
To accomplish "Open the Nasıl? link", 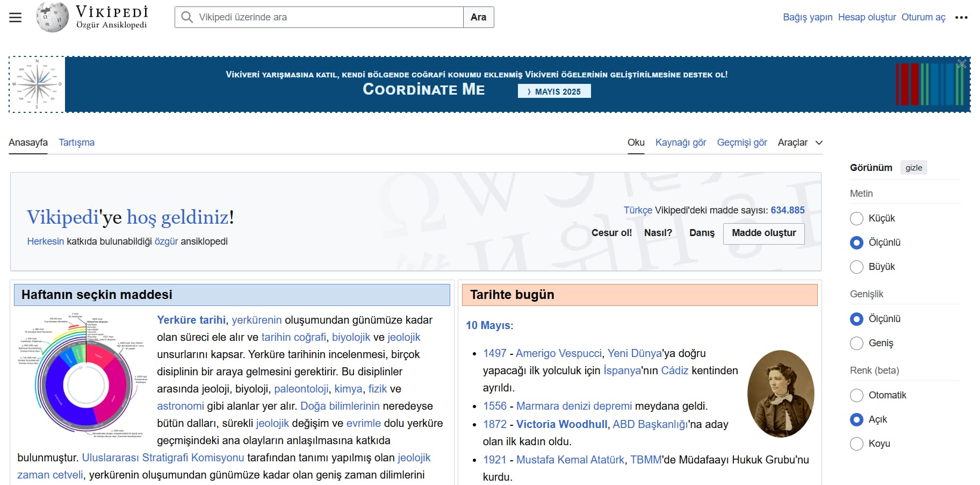I will click(x=658, y=233).
